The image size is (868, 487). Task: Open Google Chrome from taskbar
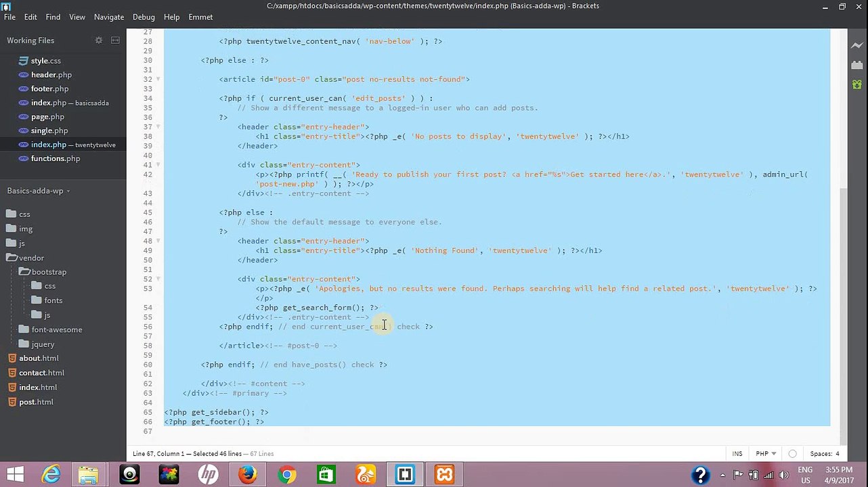click(x=286, y=475)
